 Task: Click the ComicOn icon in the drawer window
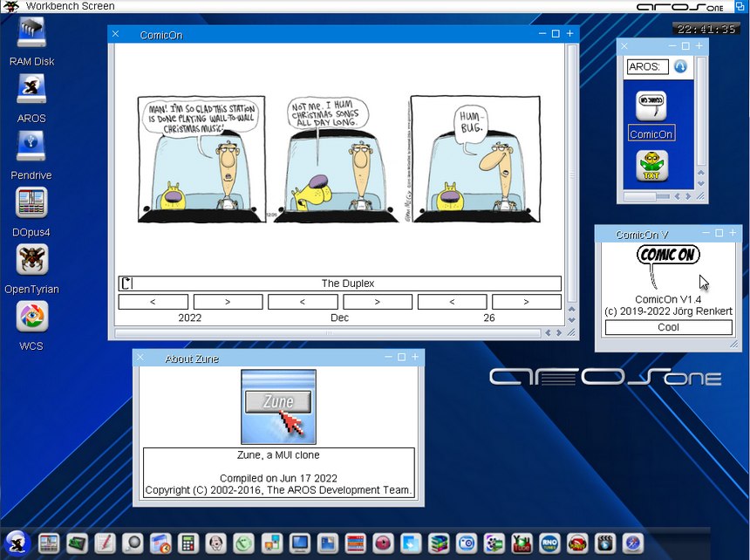click(651, 106)
